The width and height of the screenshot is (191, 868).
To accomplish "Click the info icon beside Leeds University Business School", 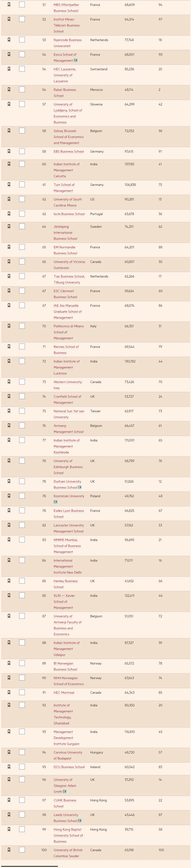I will point(80,820).
